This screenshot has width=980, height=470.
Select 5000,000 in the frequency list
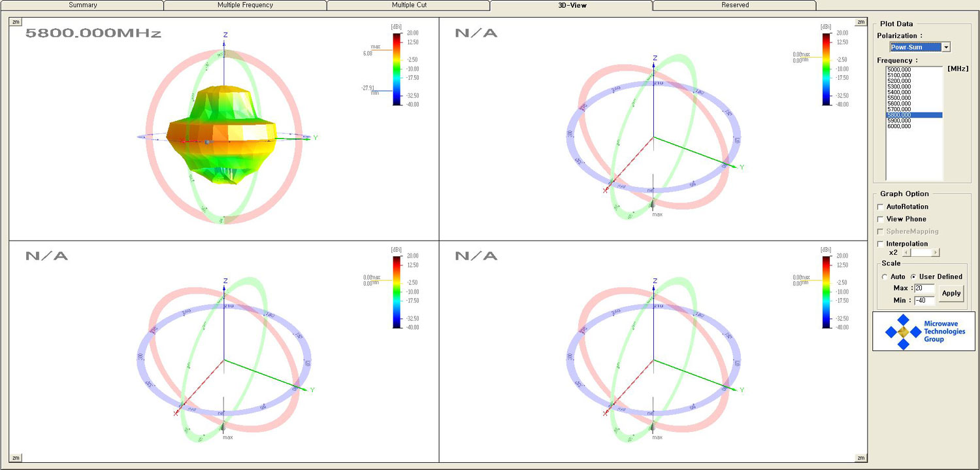coord(914,69)
